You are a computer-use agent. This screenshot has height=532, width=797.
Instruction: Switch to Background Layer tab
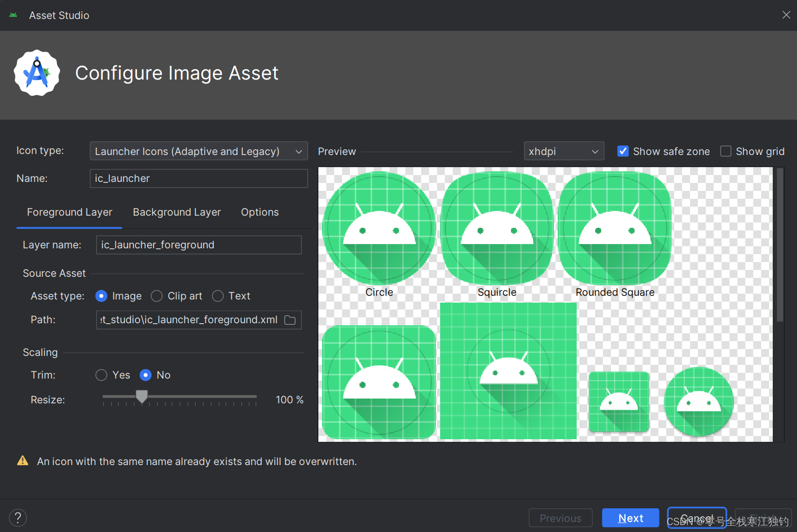pyautogui.click(x=177, y=212)
